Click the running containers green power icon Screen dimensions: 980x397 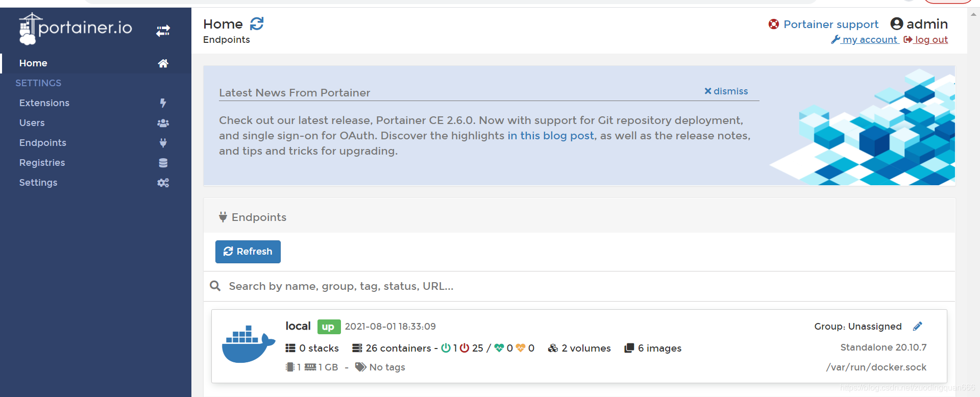pos(446,348)
